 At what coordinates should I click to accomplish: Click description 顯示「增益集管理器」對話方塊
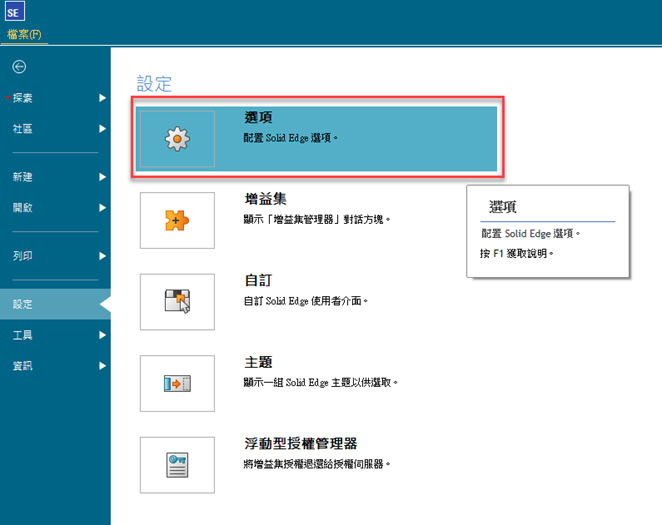[x=317, y=219]
